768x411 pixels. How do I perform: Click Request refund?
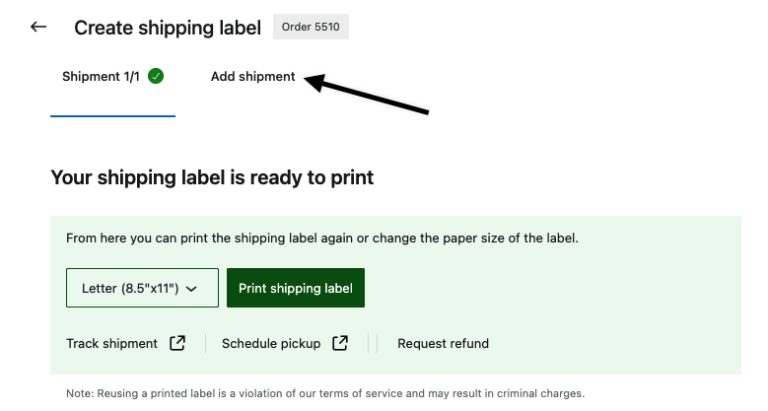(443, 343)
